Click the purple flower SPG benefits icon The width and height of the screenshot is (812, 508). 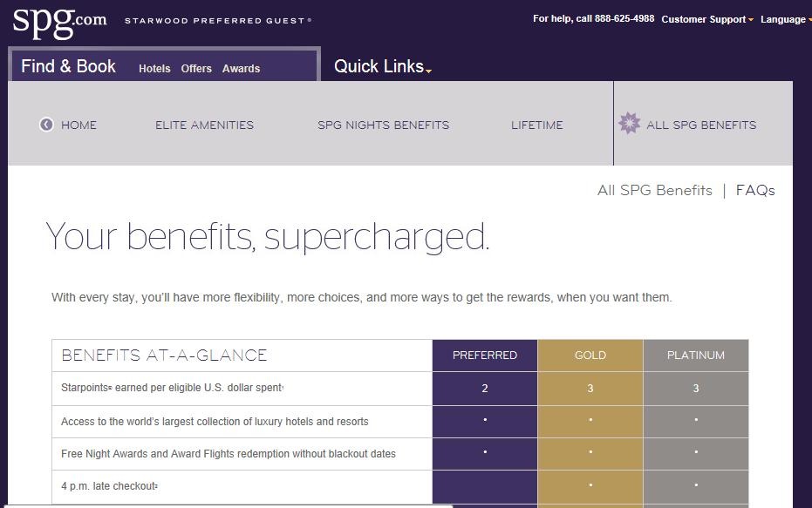click(x=629, y=124)
